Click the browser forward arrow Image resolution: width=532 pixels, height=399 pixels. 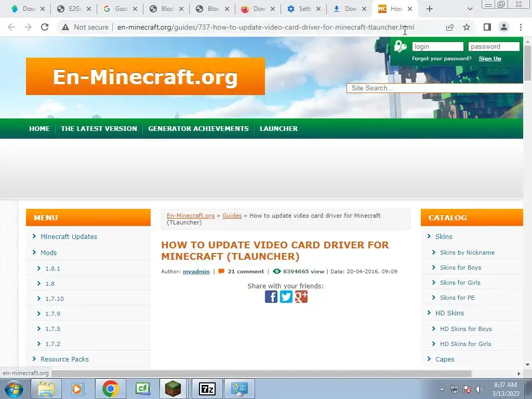pos(28,27)
